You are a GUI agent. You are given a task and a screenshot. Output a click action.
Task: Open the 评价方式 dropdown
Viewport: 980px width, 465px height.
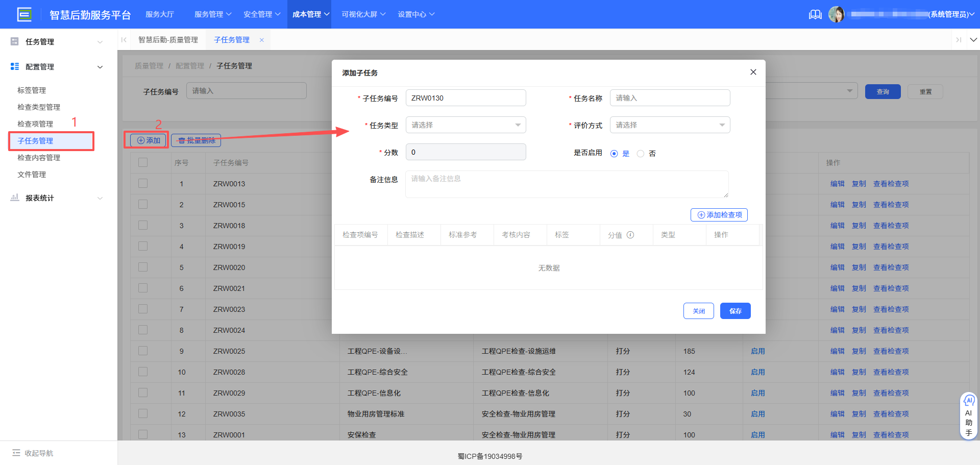[x=669, y=125]
